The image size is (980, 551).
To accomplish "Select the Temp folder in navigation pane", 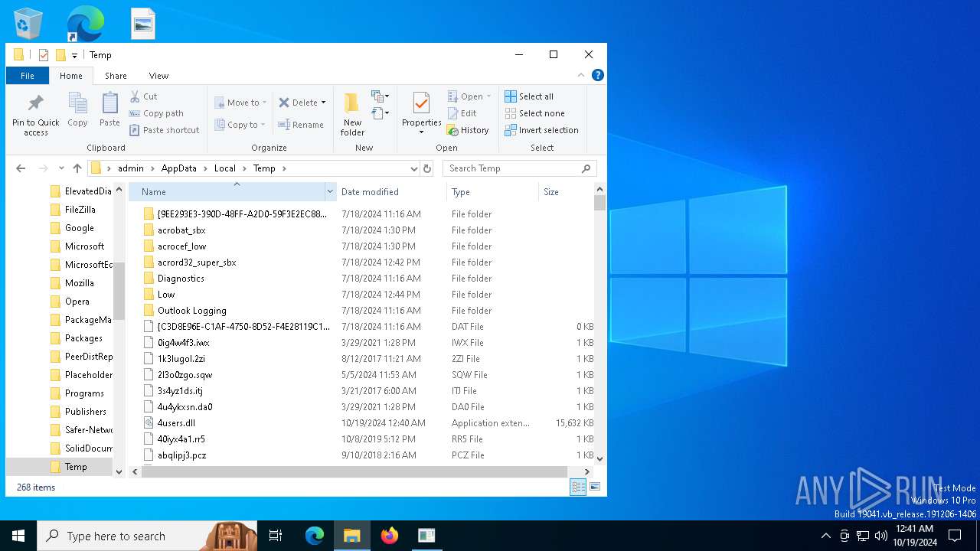I will coord(76,467).
